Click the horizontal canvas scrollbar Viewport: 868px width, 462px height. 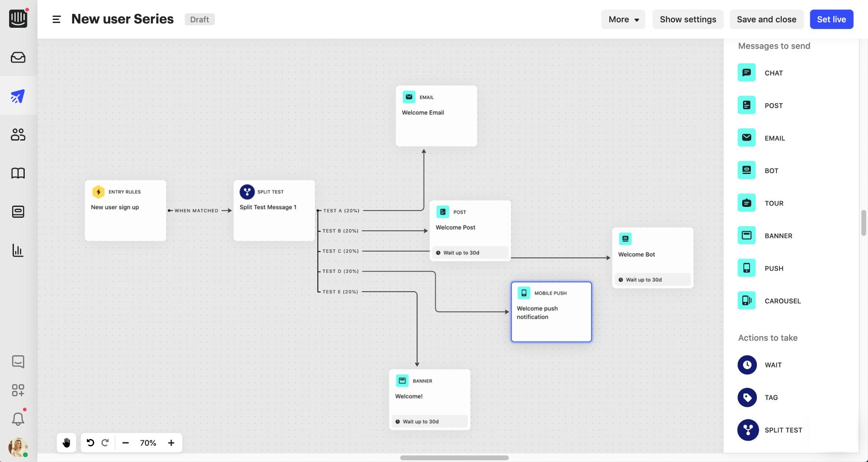click(454, 458)
